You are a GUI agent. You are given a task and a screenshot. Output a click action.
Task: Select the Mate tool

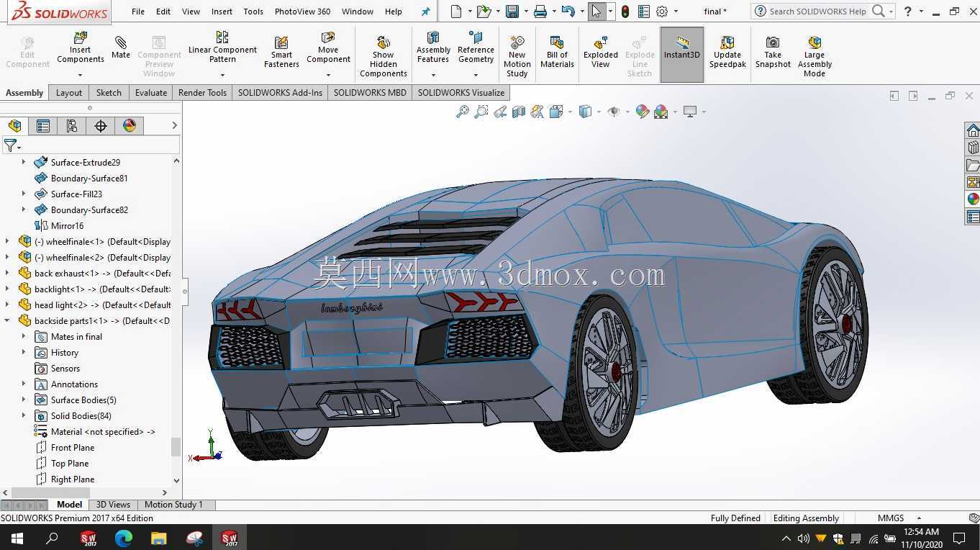[x=121, y=48]
